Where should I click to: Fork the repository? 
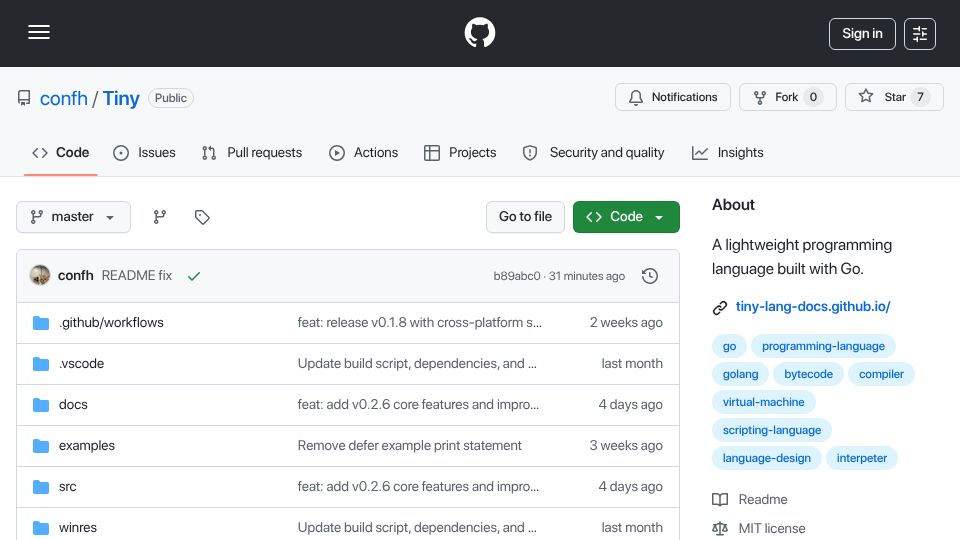(787, 97)
